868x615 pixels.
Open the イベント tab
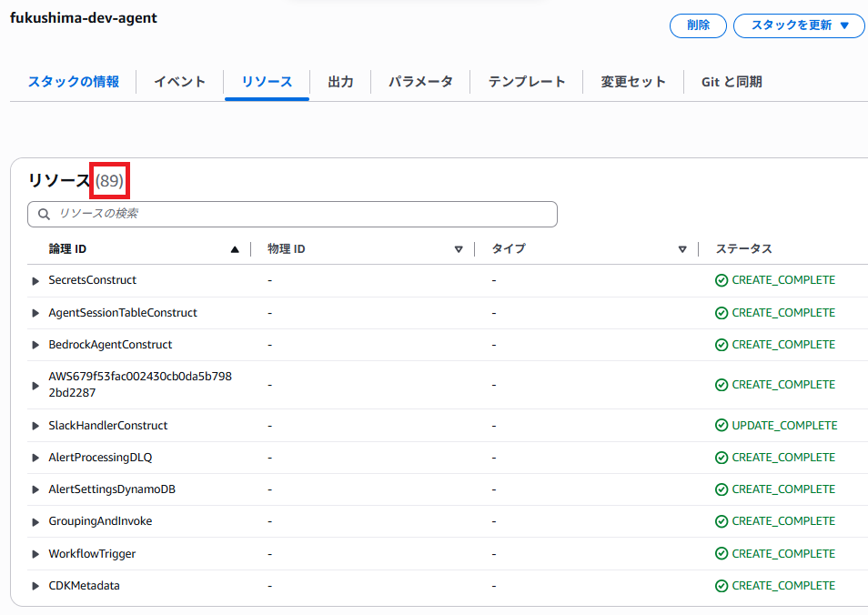pyautogui.click(x=180, y=82)
